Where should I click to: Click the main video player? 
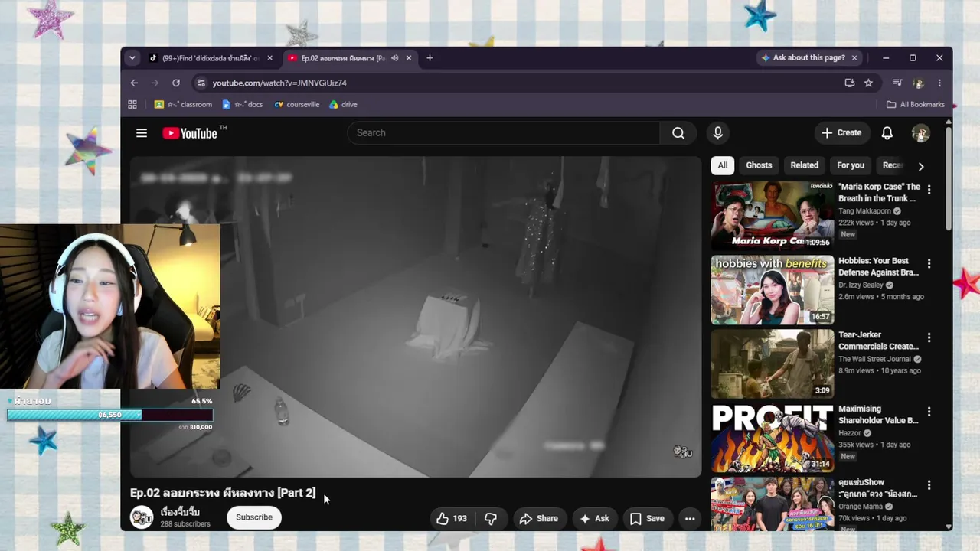coord(415,317)
